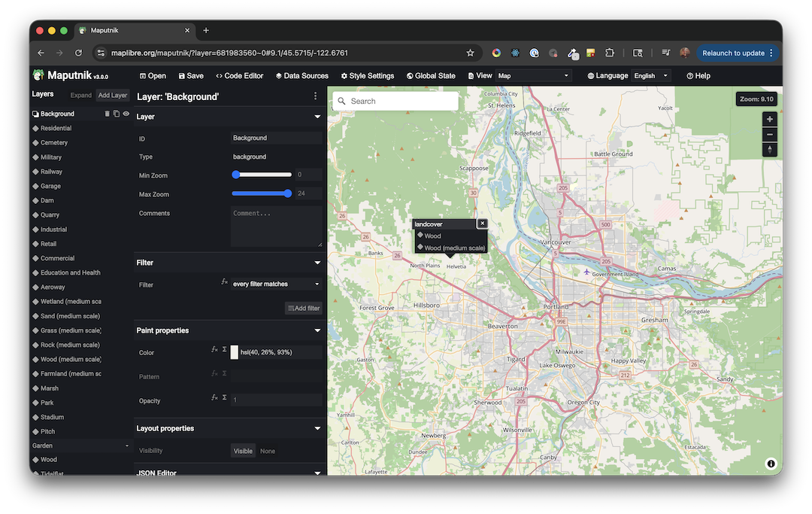Hide the Background layer with the eye icon

[127, 114]
